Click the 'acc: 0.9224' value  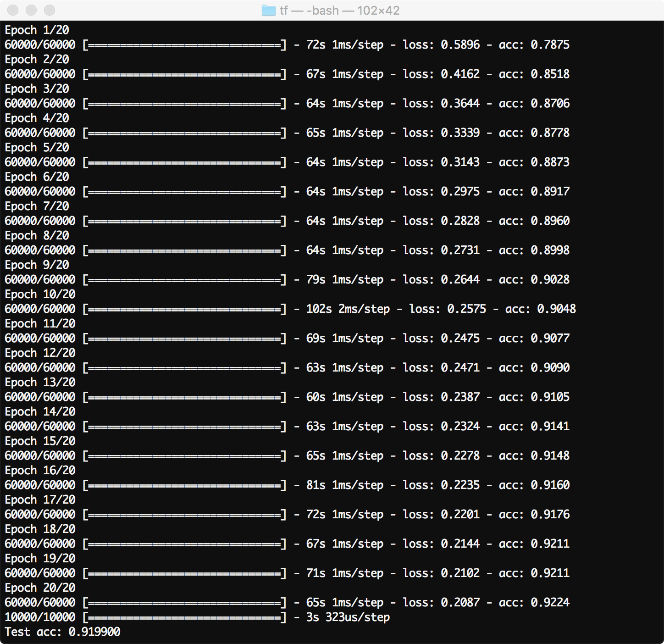tap(534, 603)
